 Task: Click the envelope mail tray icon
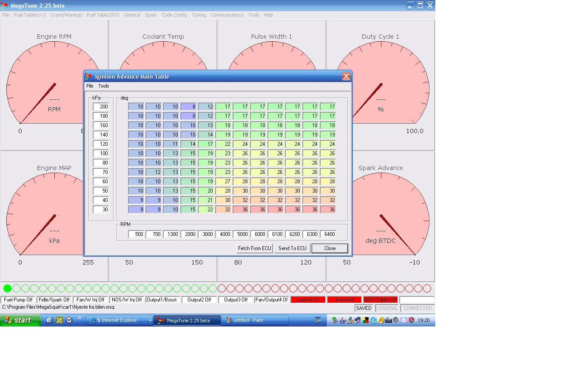403,320
